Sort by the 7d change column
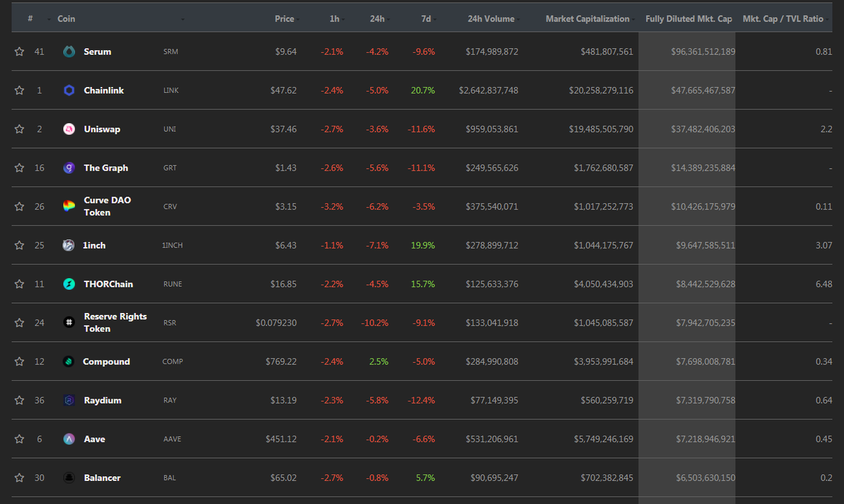Image resolution: width=844 pixels, height=504 pixels. click(426, 18)
